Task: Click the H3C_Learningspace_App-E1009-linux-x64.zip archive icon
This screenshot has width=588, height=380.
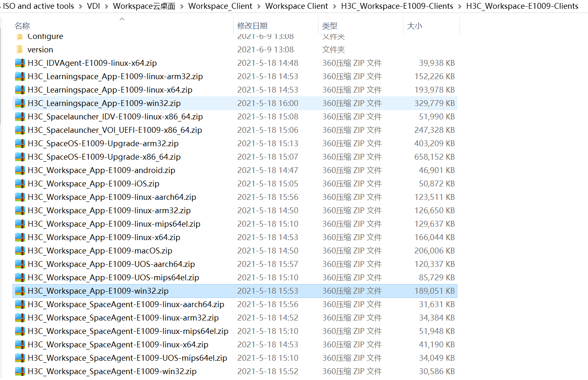Action: coord(20,90)
